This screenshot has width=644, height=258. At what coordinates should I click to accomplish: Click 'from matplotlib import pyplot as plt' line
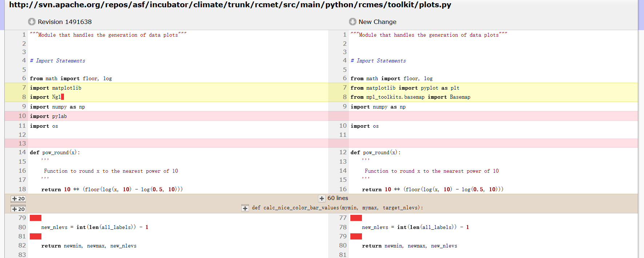point(405,88)
